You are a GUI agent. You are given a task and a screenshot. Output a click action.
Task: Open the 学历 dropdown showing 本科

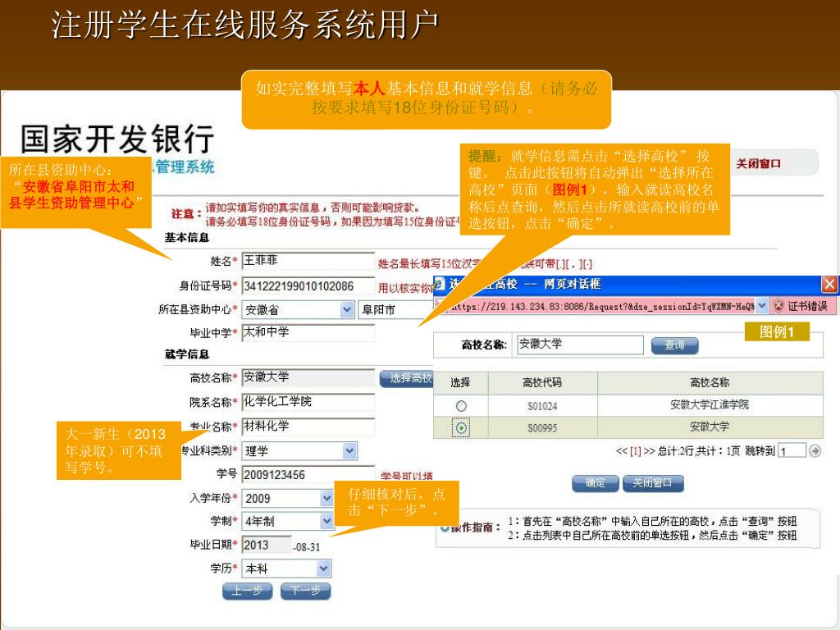286,568
